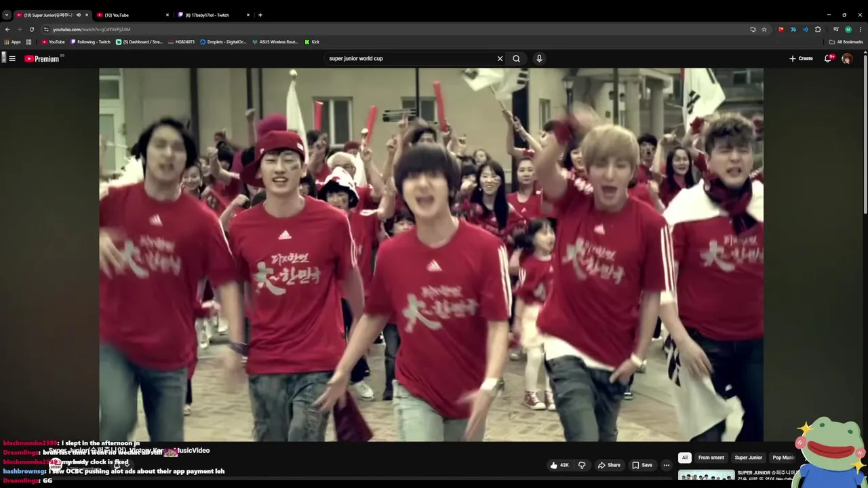Open the blue sound-wave extension in toolbar
The width and height of the screenshot is (868, 488).
pos(806,29)
